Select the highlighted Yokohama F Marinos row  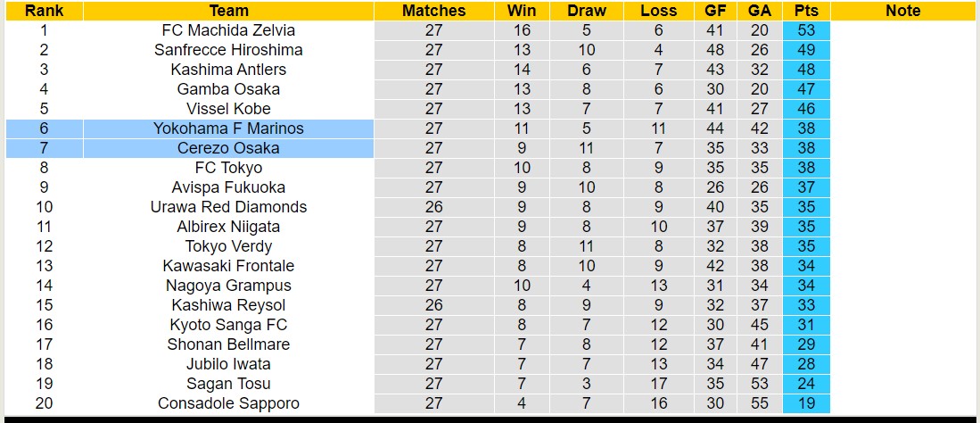pyautogui.click(x=228, y=129)
